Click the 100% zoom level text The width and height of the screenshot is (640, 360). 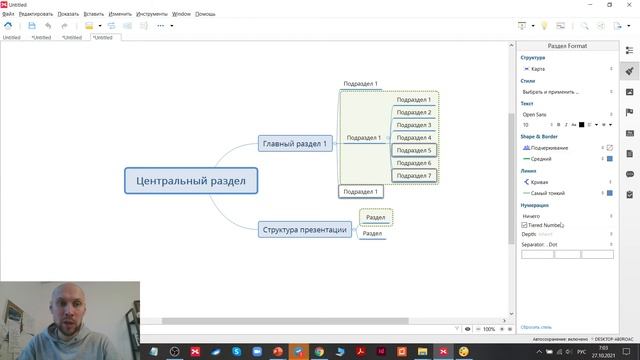(489, 329)
